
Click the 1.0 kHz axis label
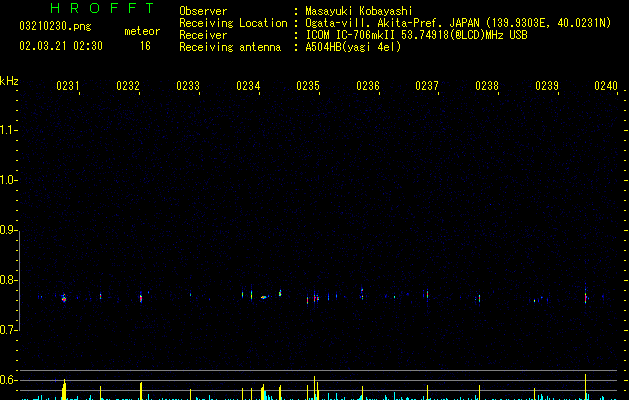point(9,180)
